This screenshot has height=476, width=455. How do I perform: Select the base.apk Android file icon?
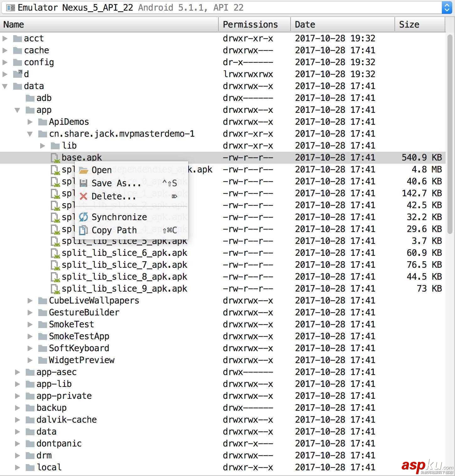55,158
